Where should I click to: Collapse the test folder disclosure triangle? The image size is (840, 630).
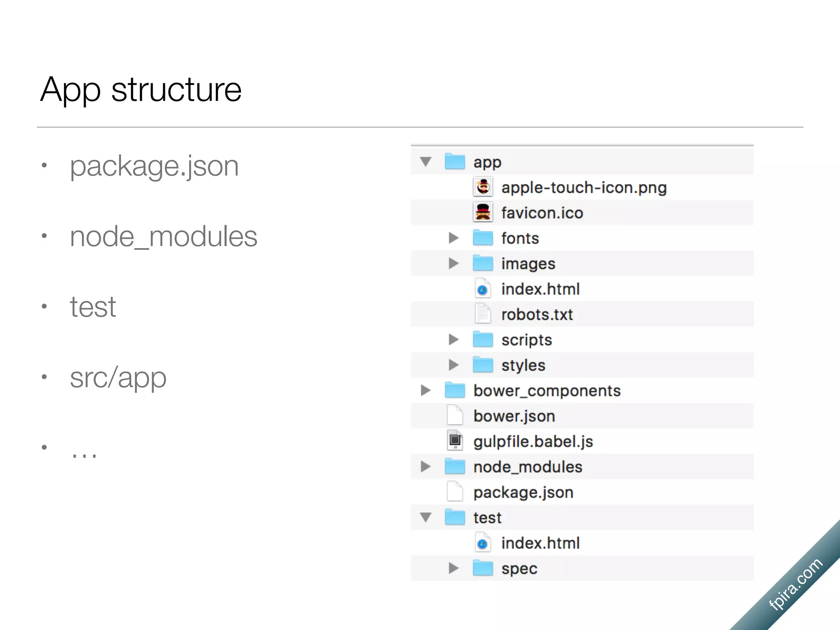[x=426, y=518]
